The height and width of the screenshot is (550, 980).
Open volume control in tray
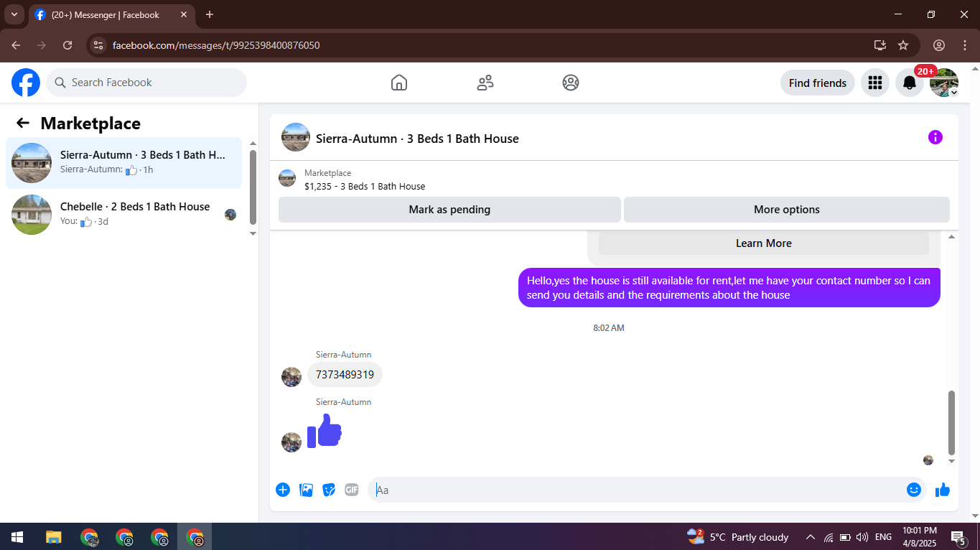862,537
